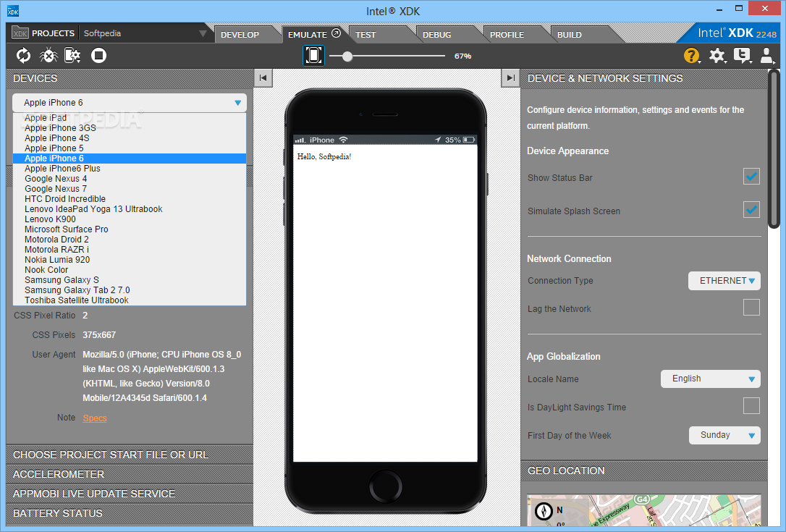Toggle Show Status Bar checkbox
Viewport: 786px width, 532px height.
(x=751, y=177)
